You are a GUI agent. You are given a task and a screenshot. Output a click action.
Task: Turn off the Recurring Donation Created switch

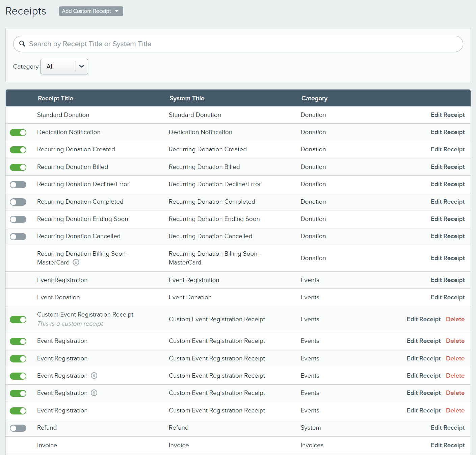(x=18, y=150)
